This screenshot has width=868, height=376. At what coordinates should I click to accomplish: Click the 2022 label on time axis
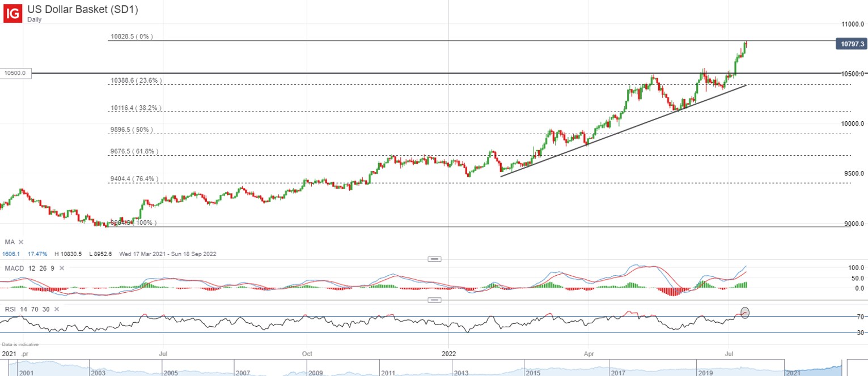pos(448,354)
